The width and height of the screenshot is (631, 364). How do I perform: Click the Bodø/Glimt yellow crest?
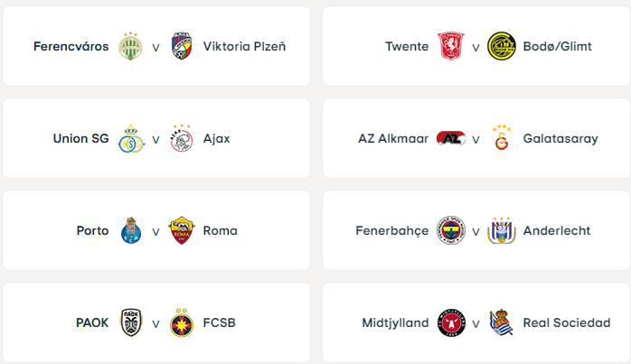pyautogui.click(x=501, y=47)
